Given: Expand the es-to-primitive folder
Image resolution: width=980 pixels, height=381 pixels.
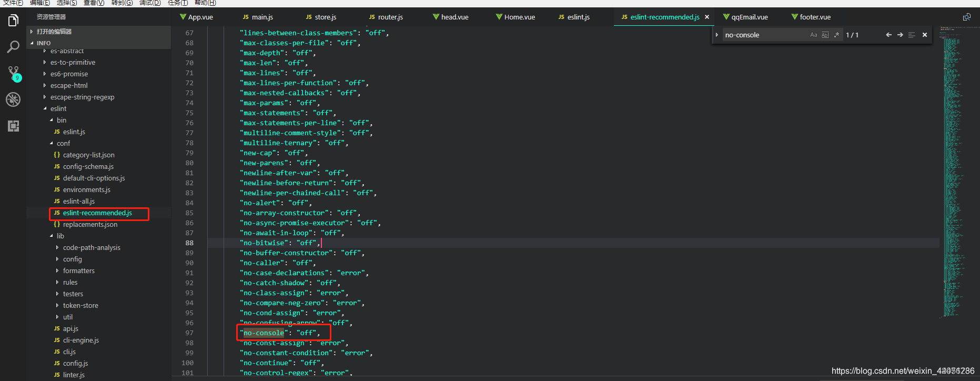Looking at the screenshot, I should click(73, 62).
